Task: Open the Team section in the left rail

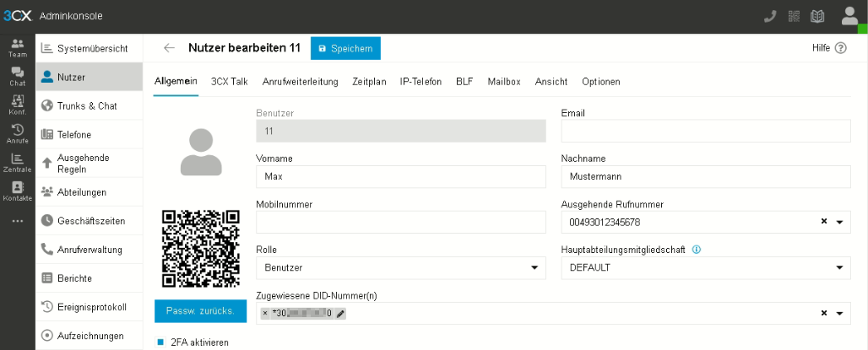Action: point(17,47)
